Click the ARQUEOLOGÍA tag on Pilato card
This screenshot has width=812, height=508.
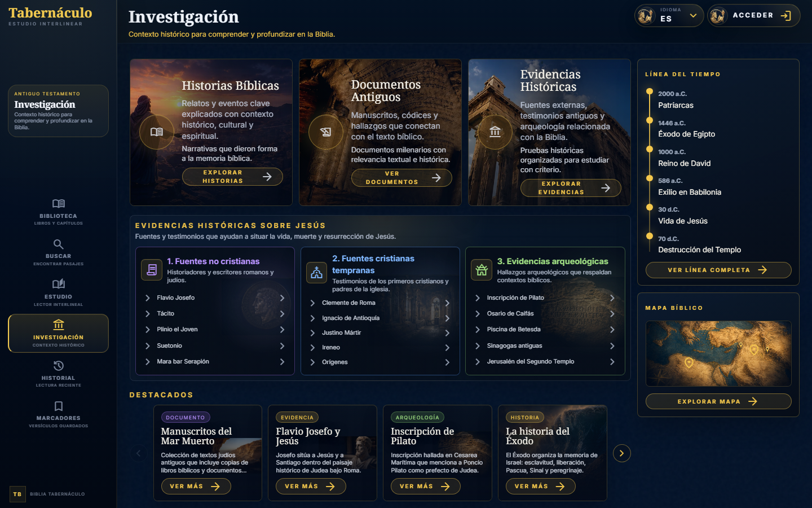tap(417, 418)
